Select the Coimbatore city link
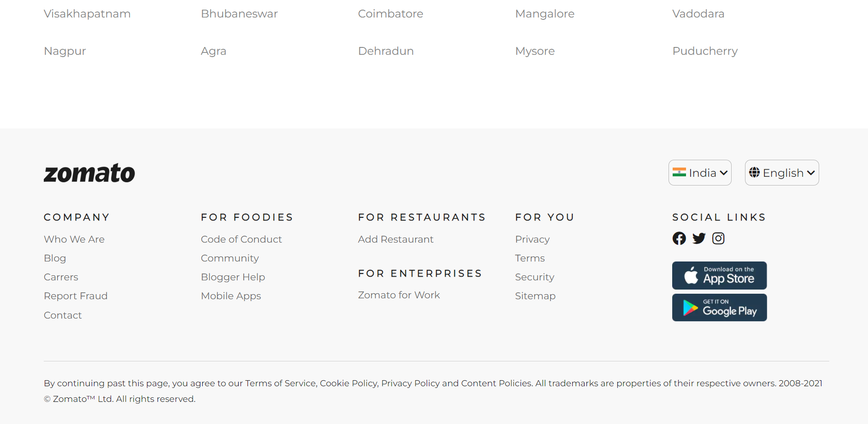Screen dimensions: 868x424 coord(390,14)
